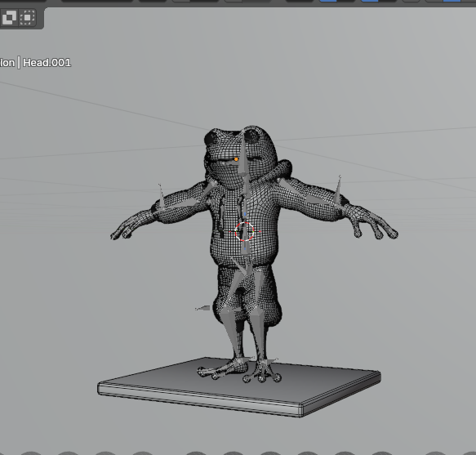Select the flat platform under the frog
The image size is (476, 455).
[239, 387]
